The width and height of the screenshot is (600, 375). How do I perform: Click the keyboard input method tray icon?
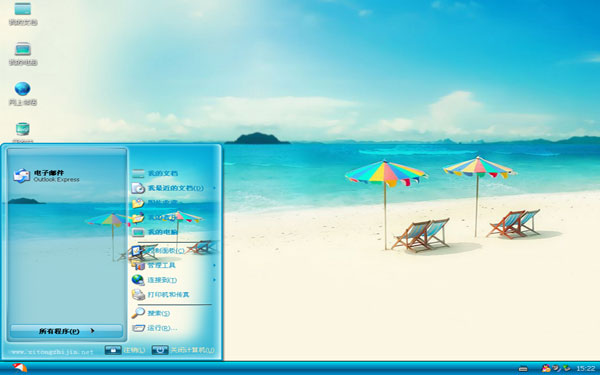click(x=523, y=369)
